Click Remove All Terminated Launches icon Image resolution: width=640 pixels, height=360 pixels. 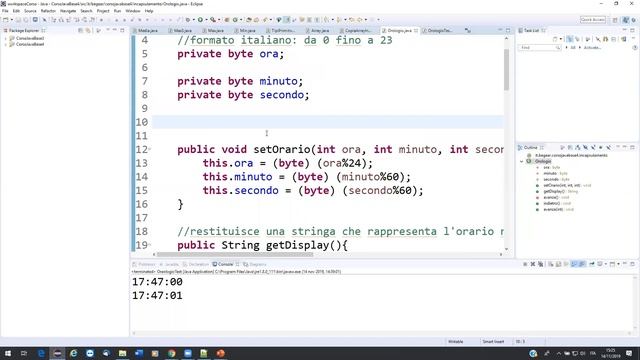[x=540, y=264]
